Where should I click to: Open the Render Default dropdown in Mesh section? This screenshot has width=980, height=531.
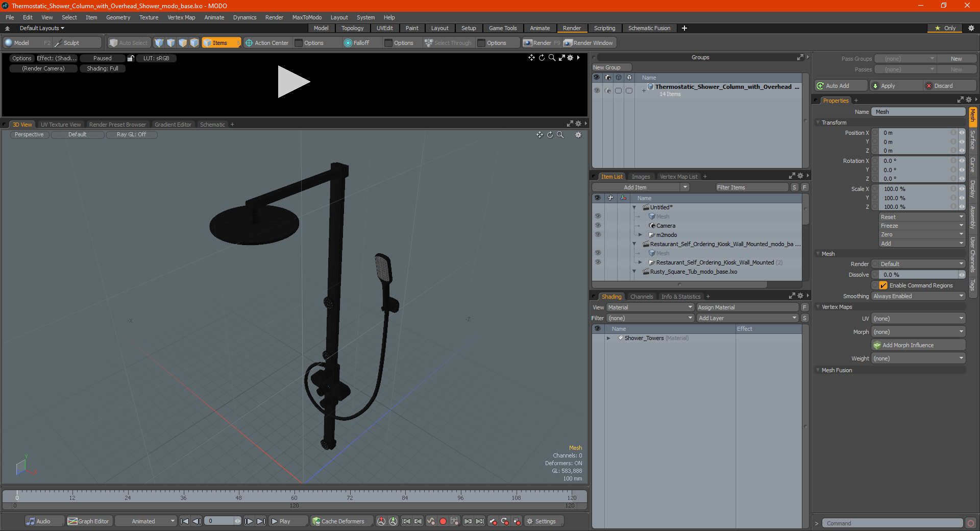tap(922, 264)
